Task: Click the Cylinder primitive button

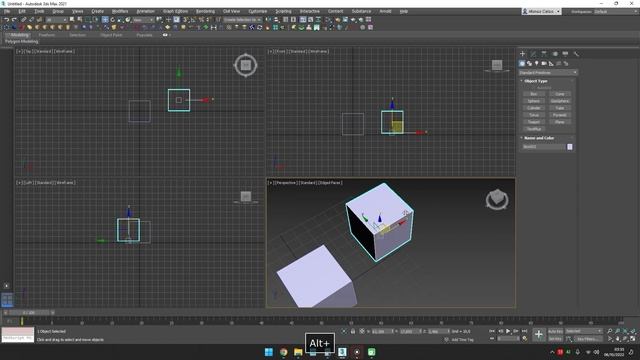Action: click(x=533, y=108)
